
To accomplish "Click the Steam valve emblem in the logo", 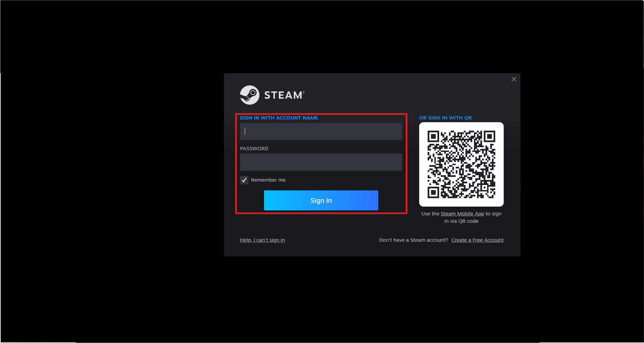I will [249, 95].
